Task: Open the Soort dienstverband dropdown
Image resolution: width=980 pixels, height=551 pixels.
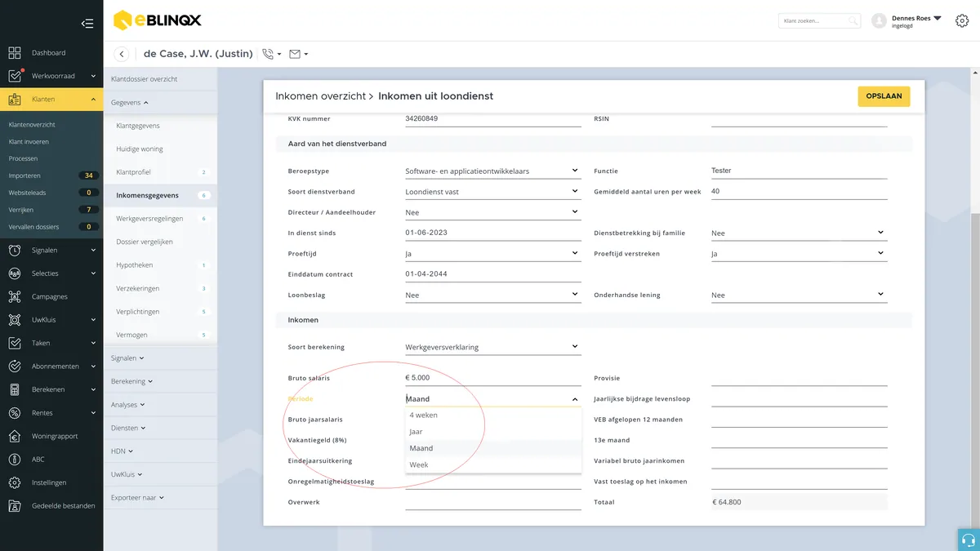Action: coord(492,192)
